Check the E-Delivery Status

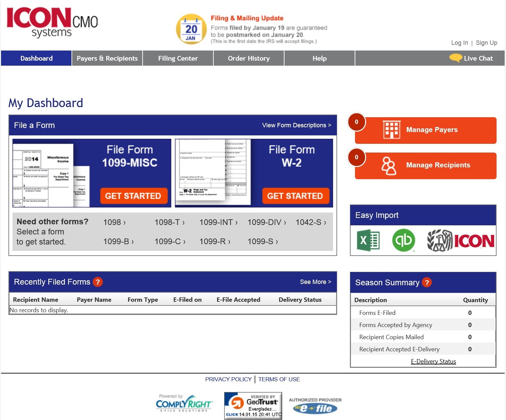433,361
